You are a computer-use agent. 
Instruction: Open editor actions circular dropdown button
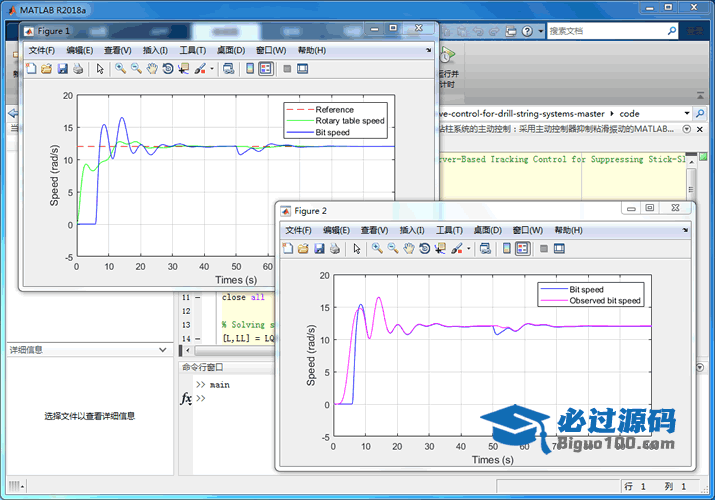(x=686, y=129)
